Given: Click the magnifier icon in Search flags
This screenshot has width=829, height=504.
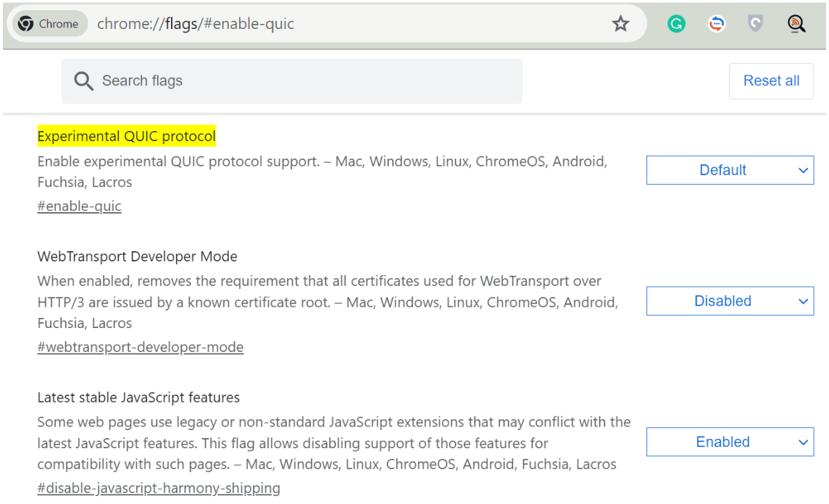Looking at the screenshot, I should (x=83, y=81).
